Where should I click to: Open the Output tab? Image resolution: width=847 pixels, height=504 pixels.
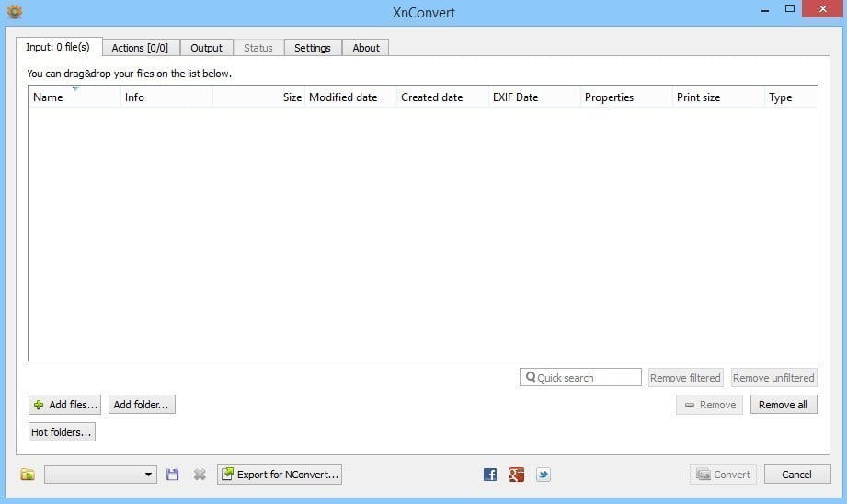tap(206, 48)
